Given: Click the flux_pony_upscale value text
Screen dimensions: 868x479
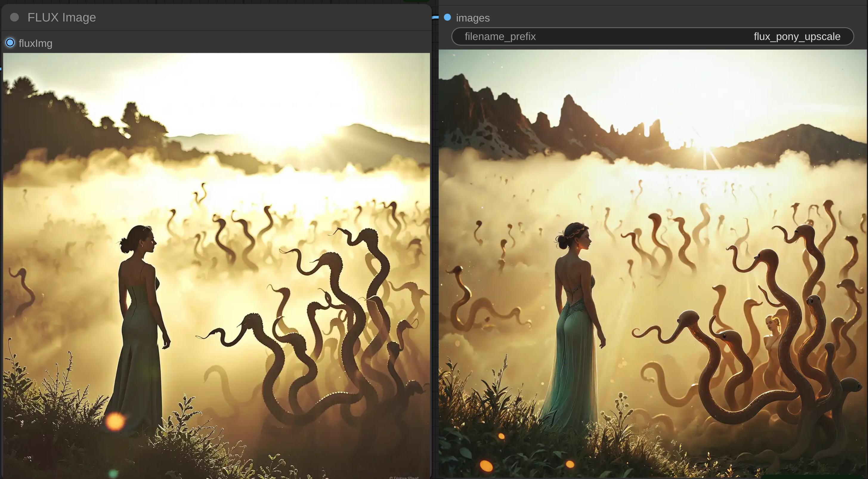Looking at the screenshot, I should click(796, 36).
